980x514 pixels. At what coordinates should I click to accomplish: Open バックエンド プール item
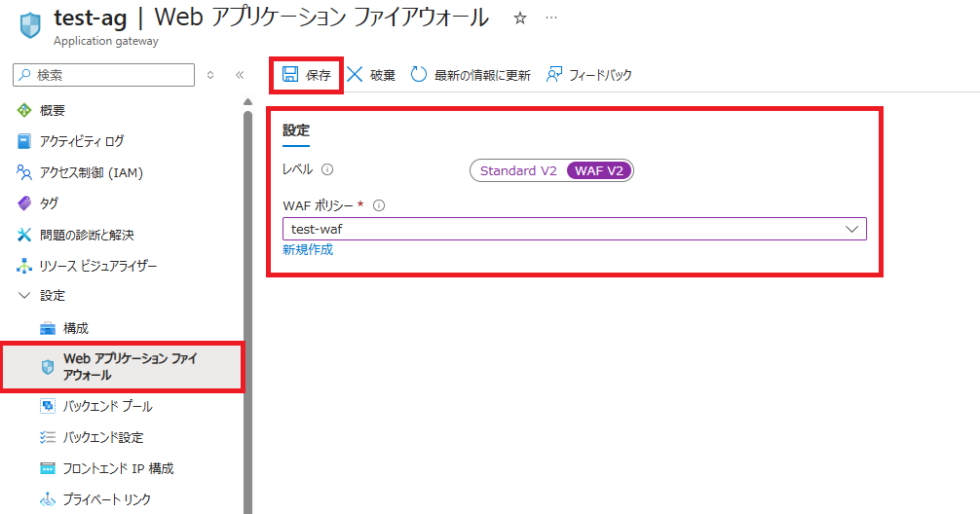coord(107,406)
